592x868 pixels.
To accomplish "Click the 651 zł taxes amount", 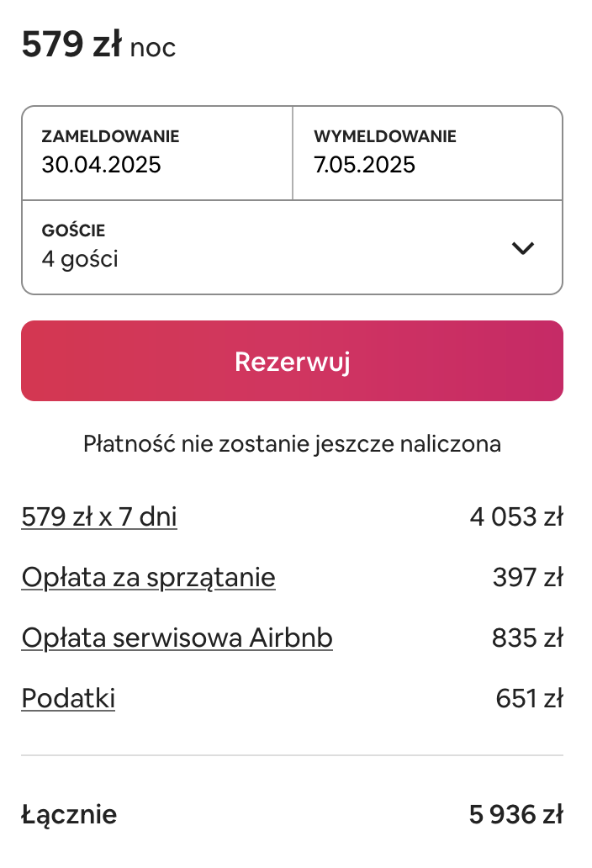I will (x=529, y=698).
